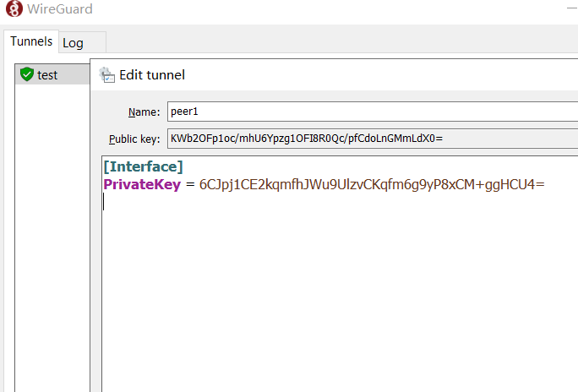Image resolution: width=578 pixels, height=392 pixels.
Task: Click the PrivateKey keyword in editor
Action: click(x=142, y=184)
